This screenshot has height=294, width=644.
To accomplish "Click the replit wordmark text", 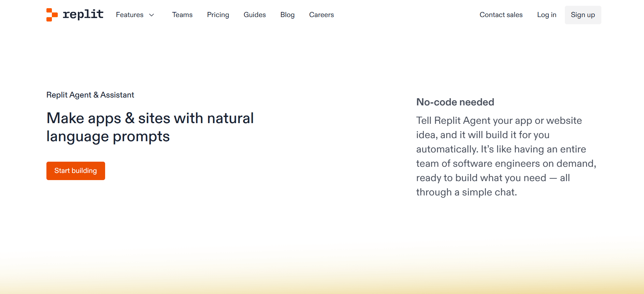I will (x=83, y=14).
